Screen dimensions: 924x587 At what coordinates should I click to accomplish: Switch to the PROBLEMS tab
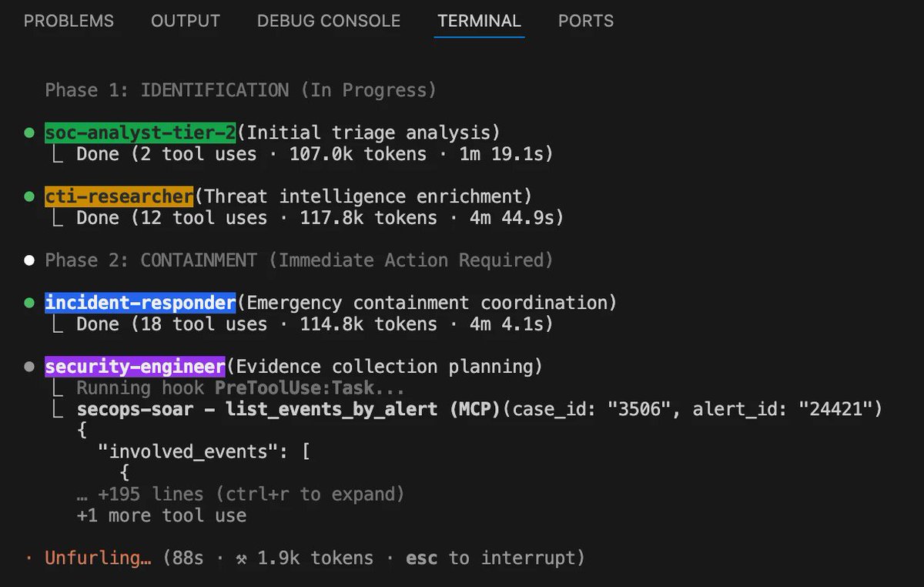click(69, 22)
